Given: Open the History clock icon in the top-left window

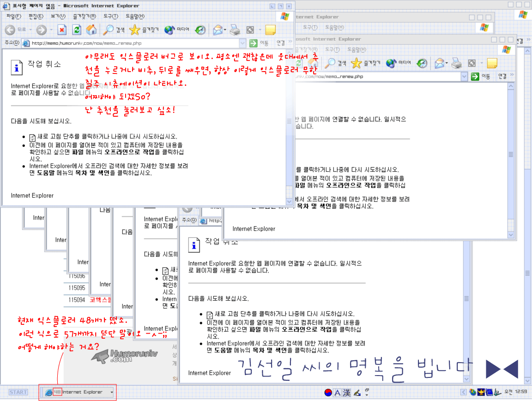Looking at the screenshot, I should pos(200,30).
